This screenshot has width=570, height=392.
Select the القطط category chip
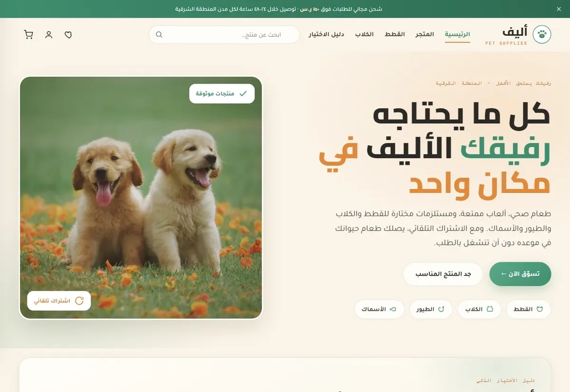coord(528,309)
